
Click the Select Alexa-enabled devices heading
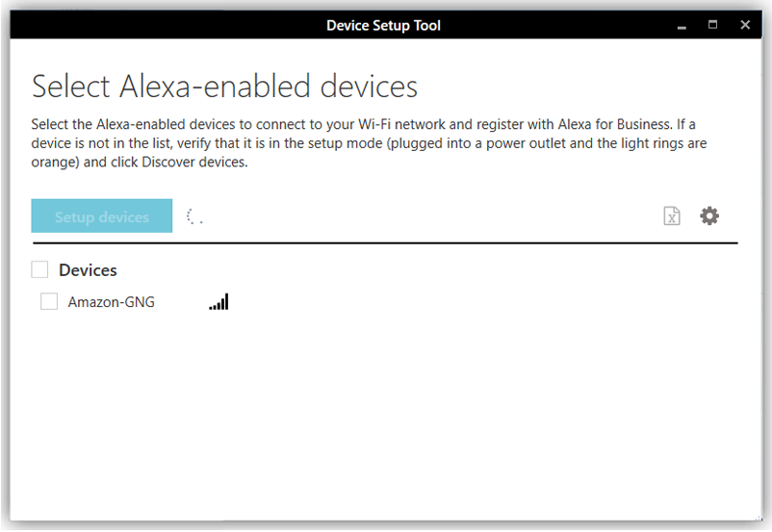(224, 87)
